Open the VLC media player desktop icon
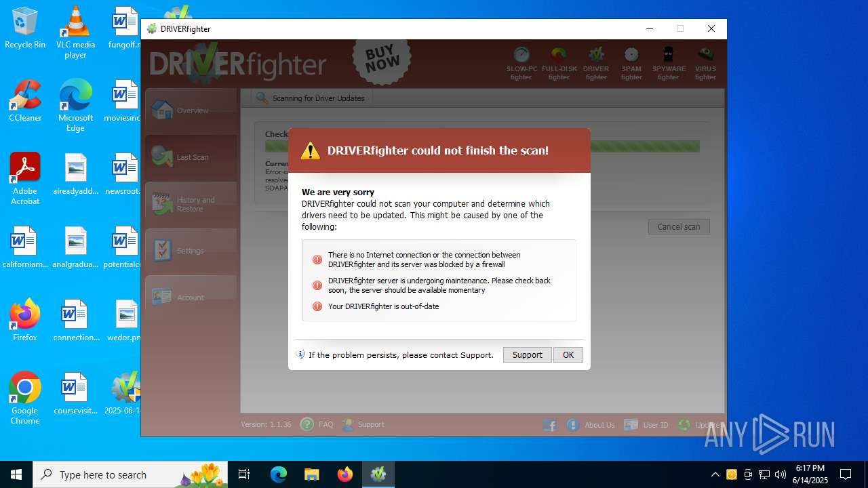 [75, 33]
